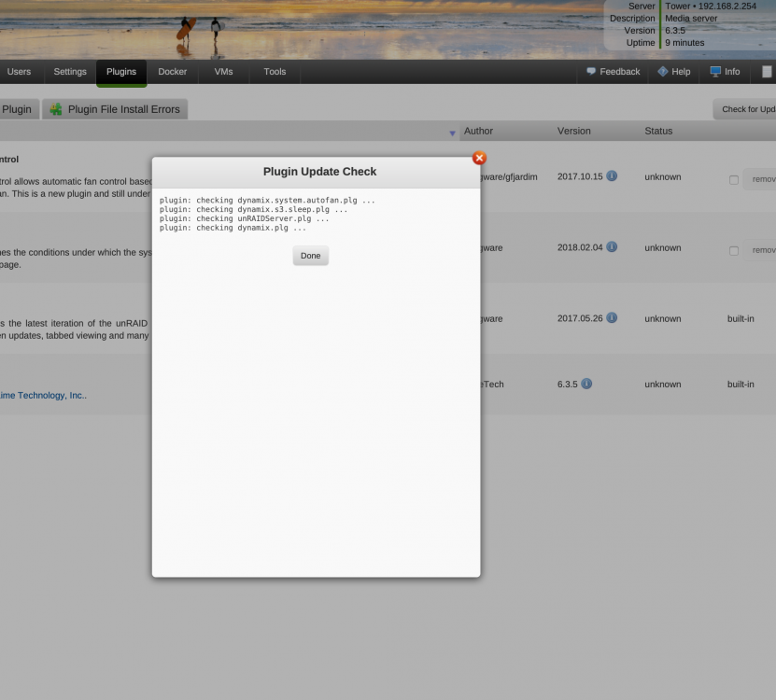The width and height of the screenshot is (776, 700).
Task: Click the server IP address 192.168.2.254
Action: coord(727,7)
